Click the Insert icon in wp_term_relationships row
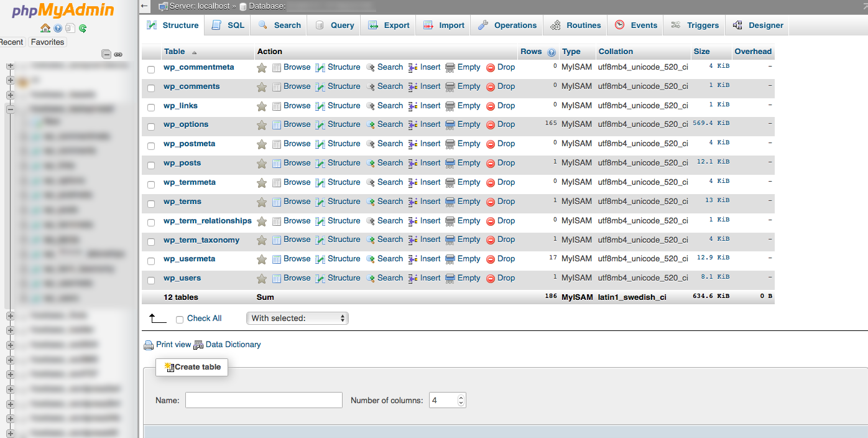868x438 pixels. (x=413, y=221)
